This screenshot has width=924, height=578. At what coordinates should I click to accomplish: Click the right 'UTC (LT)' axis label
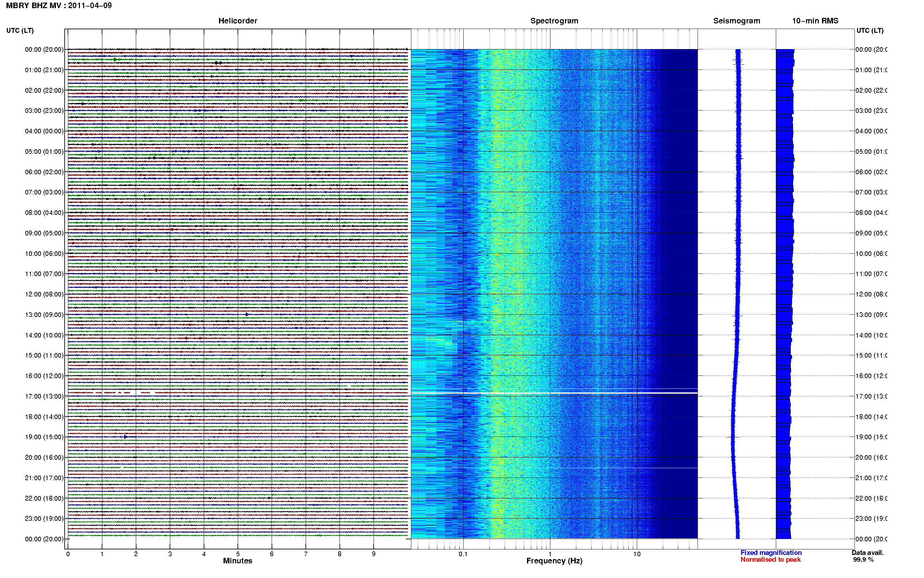[x=870, y=31]
